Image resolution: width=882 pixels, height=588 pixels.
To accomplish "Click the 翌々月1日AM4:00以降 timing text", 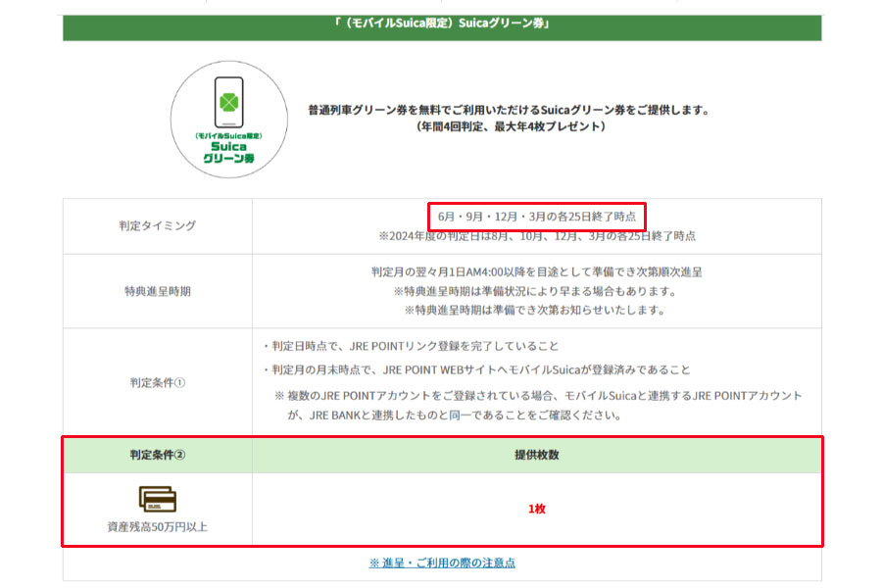I will click(535, 272).
